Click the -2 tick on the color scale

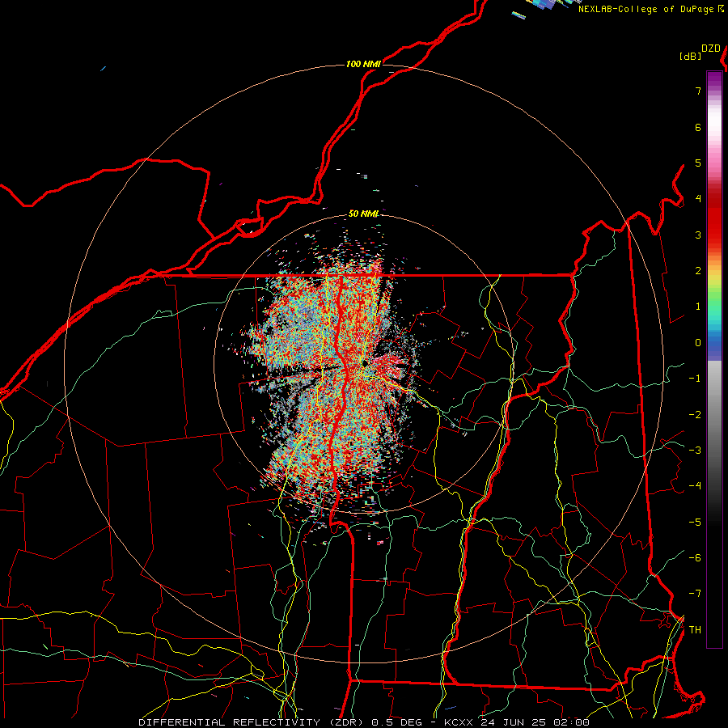click(x=695, y=415)
